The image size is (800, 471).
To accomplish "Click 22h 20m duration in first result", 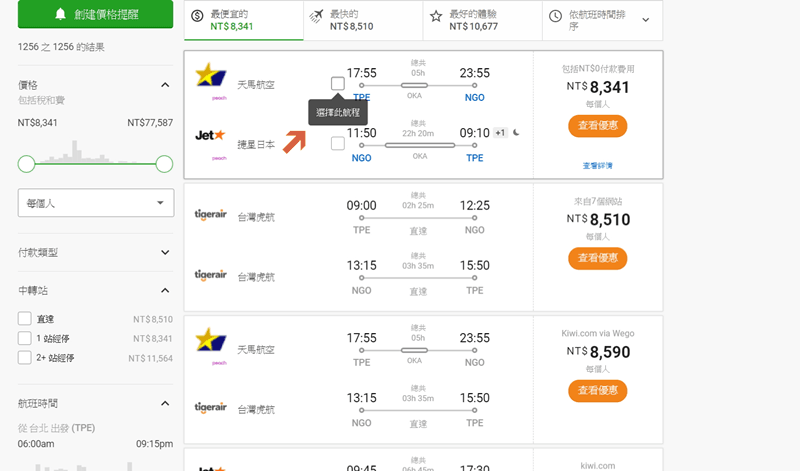I will tap(418, 133).
